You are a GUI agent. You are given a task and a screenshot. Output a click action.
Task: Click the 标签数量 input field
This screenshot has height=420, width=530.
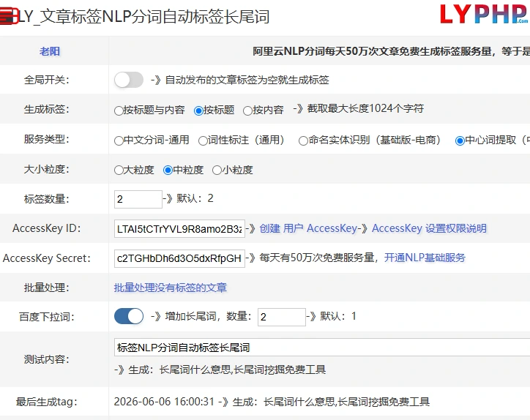click(x=138, y=199)
